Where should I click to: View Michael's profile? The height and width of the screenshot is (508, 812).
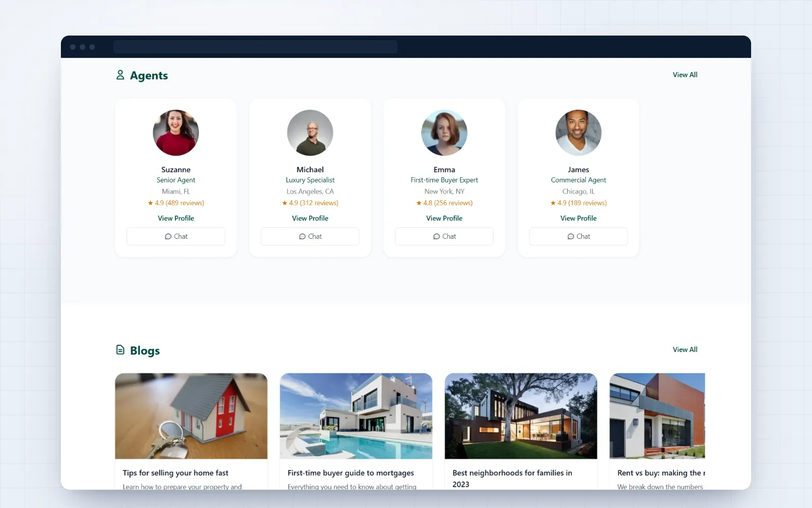(x=310, y=218)
